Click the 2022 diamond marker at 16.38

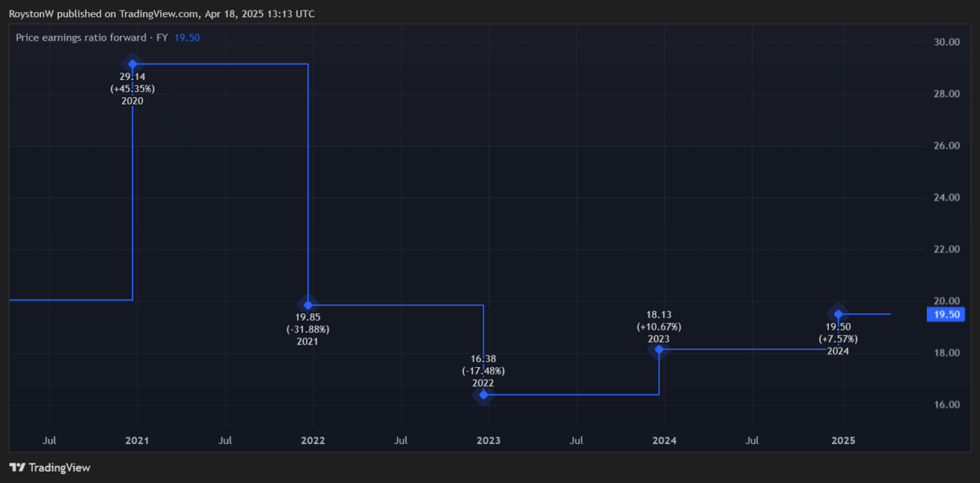483,395
